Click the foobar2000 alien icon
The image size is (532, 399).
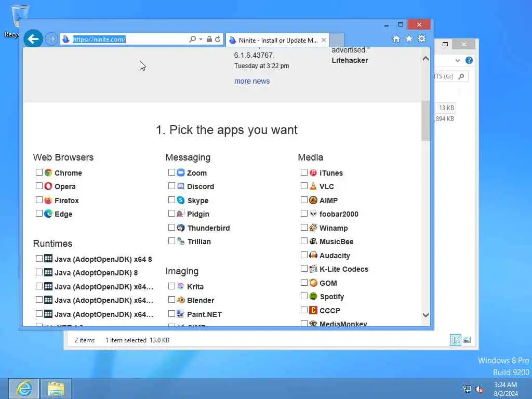tap(313, 214)
